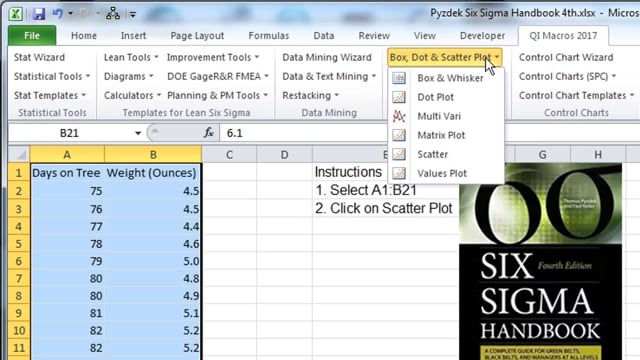Click the Multi Vari chart icon
The image size is (640, 360).
(x=399, y=116)
